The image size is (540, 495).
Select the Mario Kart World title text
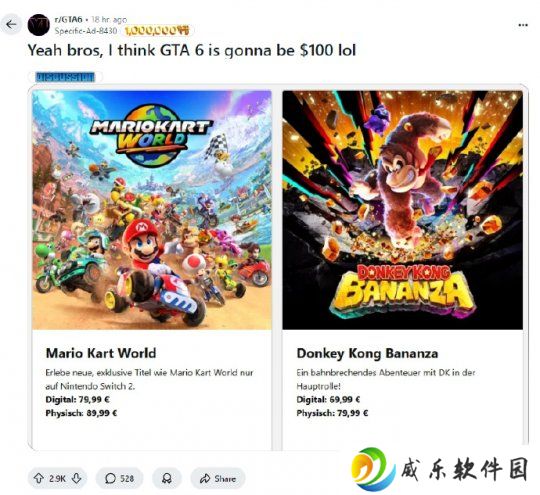[x=101, y=353]
